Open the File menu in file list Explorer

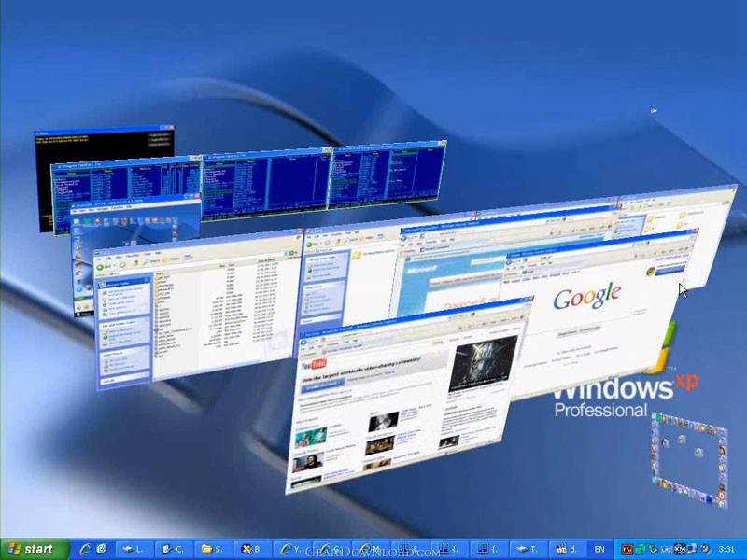pyautogui.click(x=99, y=260)
